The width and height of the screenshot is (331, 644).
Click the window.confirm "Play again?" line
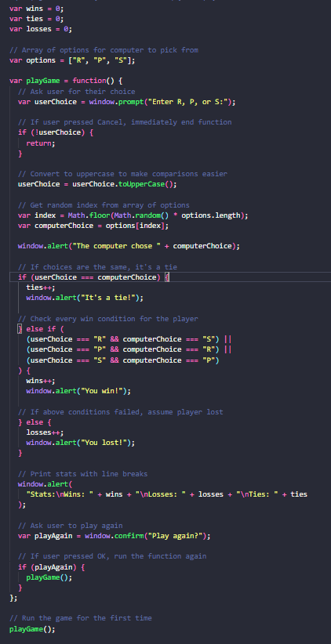point(115,536)
